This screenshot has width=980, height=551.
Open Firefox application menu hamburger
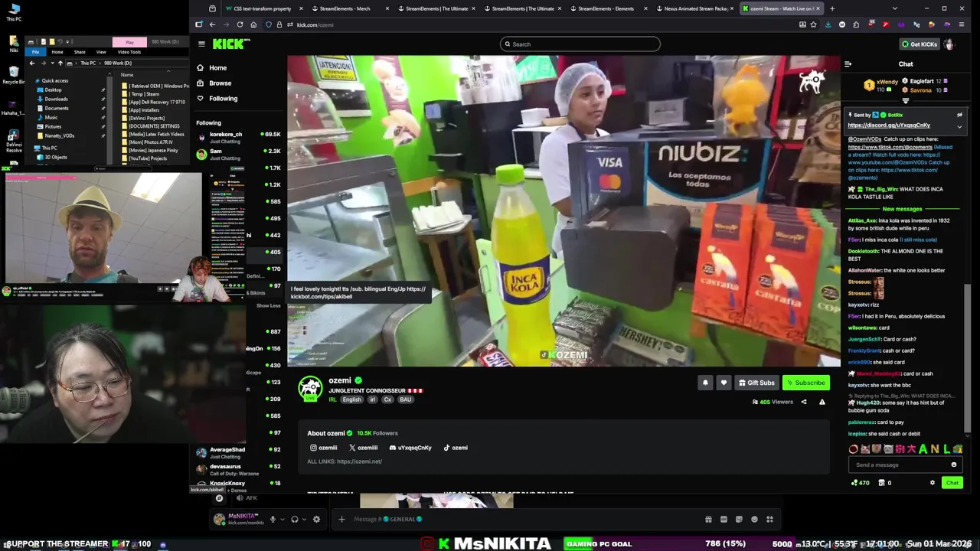pyautogui.click(x=962, y=24)
